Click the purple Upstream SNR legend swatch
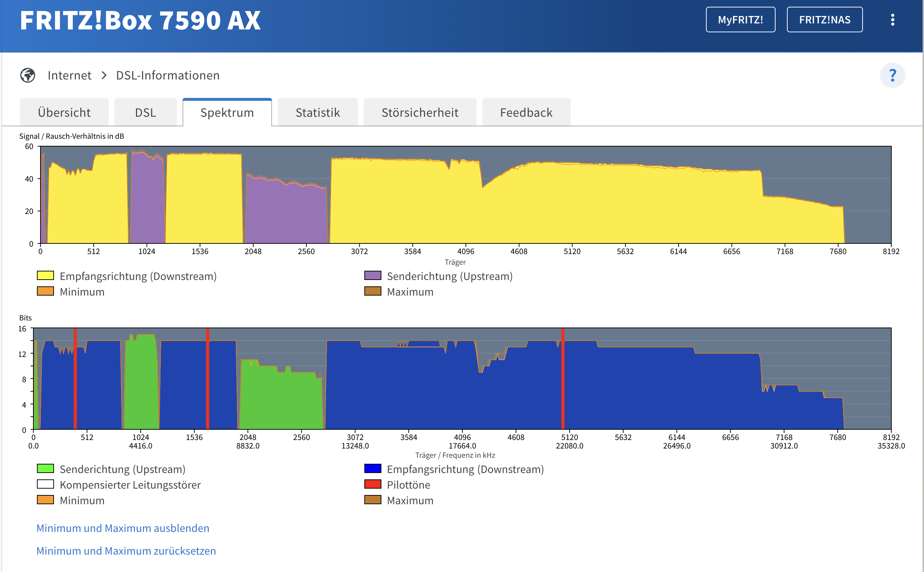Screen dimensions: 924x572 point(373,275)
